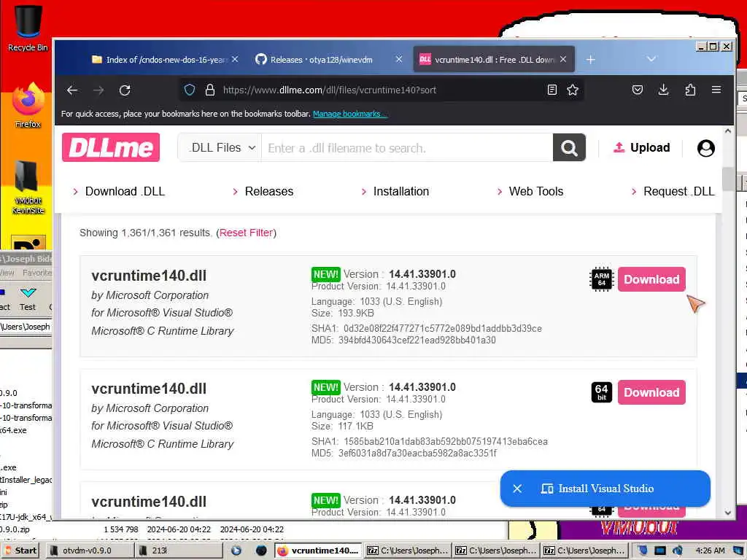This screenshot has width=747, height=560.
Task: Expand the Download .DLL menu
Action: point(119,192)
